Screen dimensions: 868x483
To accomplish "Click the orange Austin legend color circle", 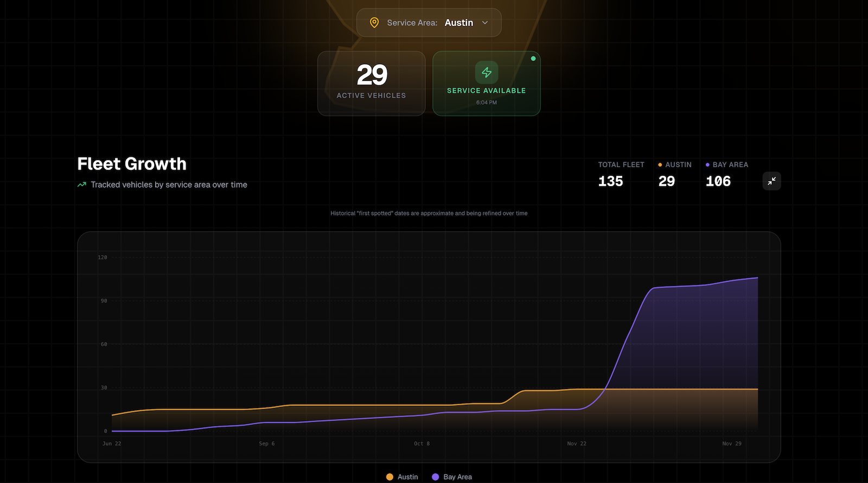I will (x=390, y=477).
